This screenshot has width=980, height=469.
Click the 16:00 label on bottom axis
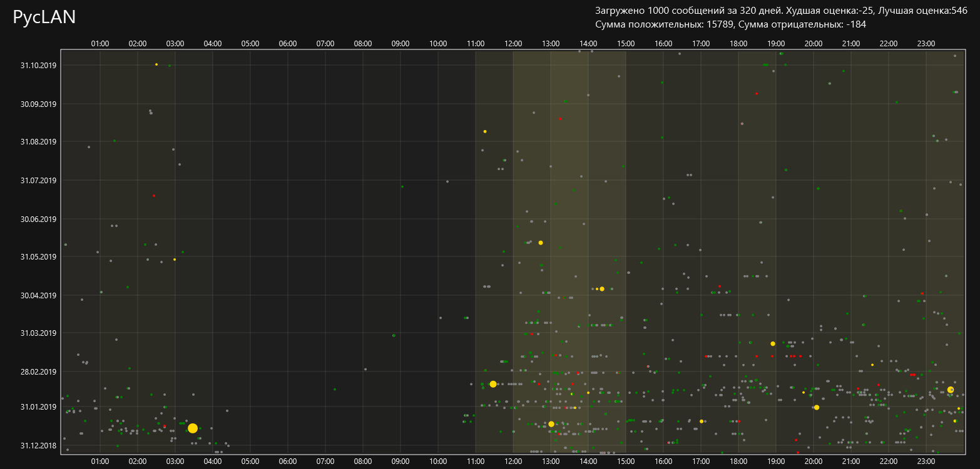(x=663, y=461)
